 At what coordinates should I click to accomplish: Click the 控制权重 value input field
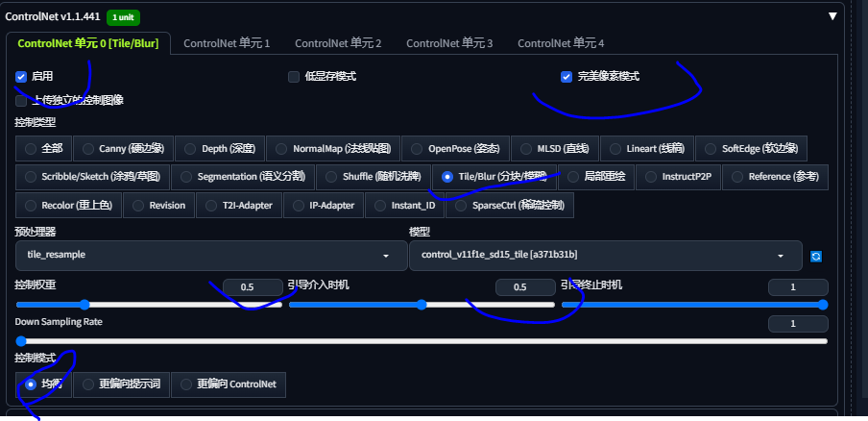coord(252,287)
